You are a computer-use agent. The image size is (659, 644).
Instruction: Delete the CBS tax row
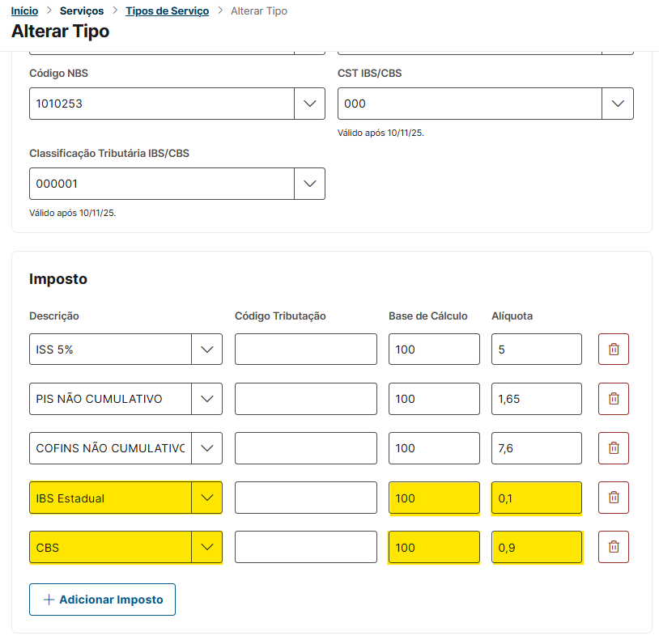(614, 547)
